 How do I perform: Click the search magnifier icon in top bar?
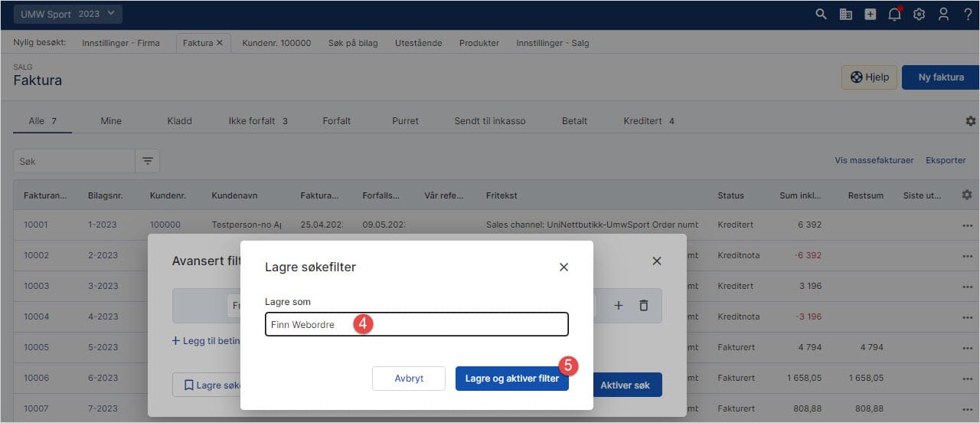[821, 14]
